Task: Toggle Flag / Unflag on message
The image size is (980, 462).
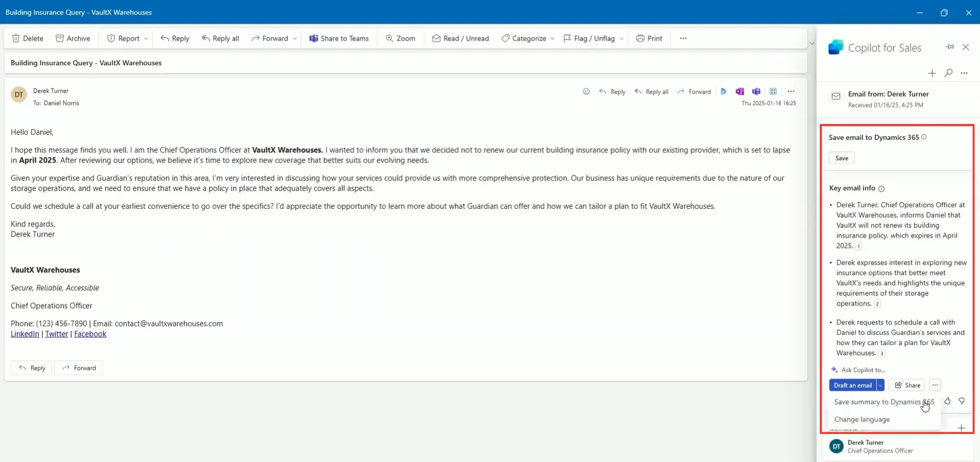Action: [589, 38]
